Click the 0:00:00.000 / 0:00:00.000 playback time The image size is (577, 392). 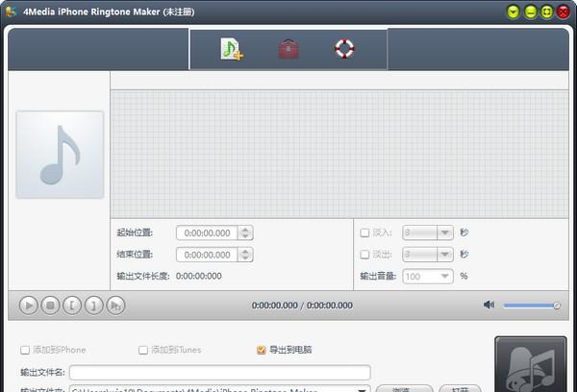tap(302, 306)
